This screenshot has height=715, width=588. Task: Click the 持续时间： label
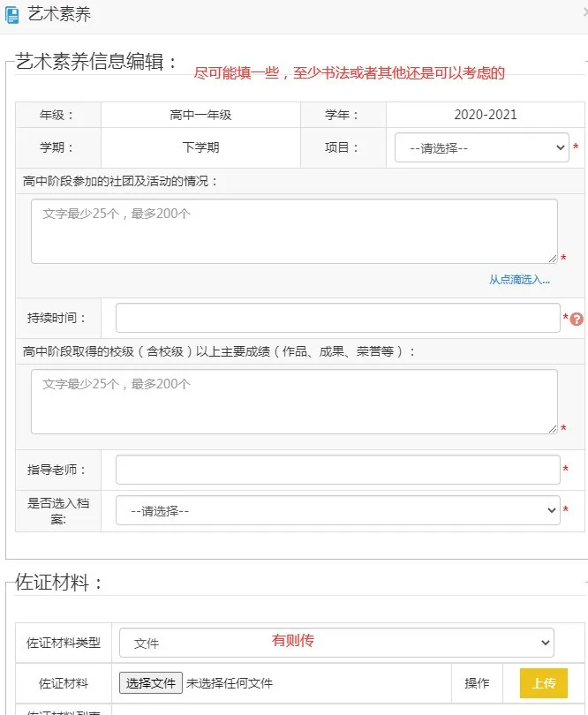[x=58, y=318]
